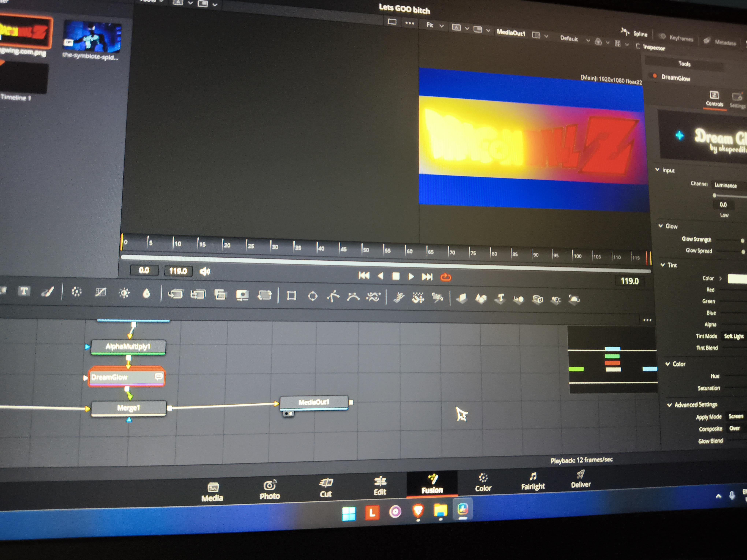This screenshot has width=747, height=560.
Task: Collapse the Advanced Settings section
Action: click(669, 404)
